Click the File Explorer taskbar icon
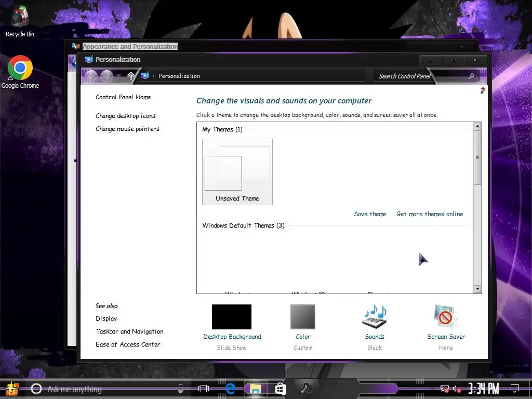Screen dimensions: 532x399 [x=255, y=389]
